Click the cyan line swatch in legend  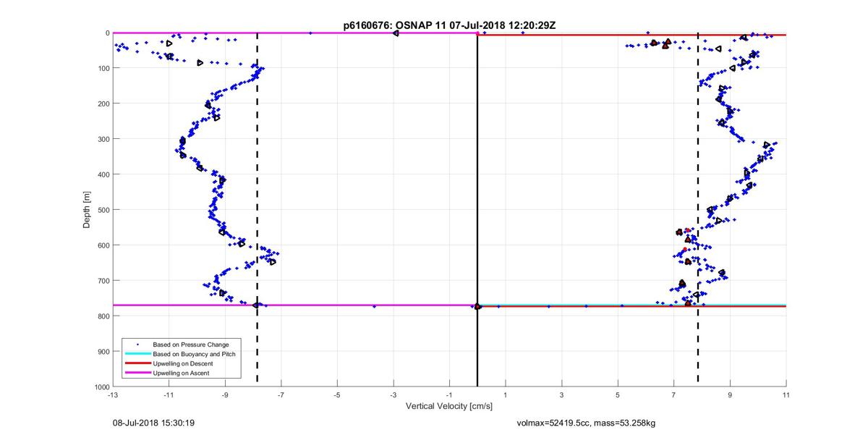click(x=137, y=354)
